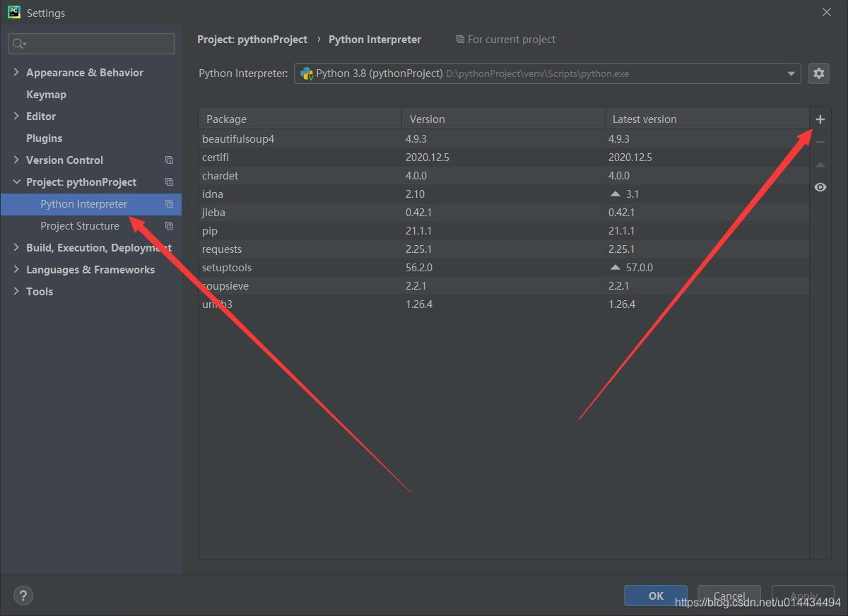Screen dimensions: 848x616
Task: Click the Cancel button
Action: 729,596
